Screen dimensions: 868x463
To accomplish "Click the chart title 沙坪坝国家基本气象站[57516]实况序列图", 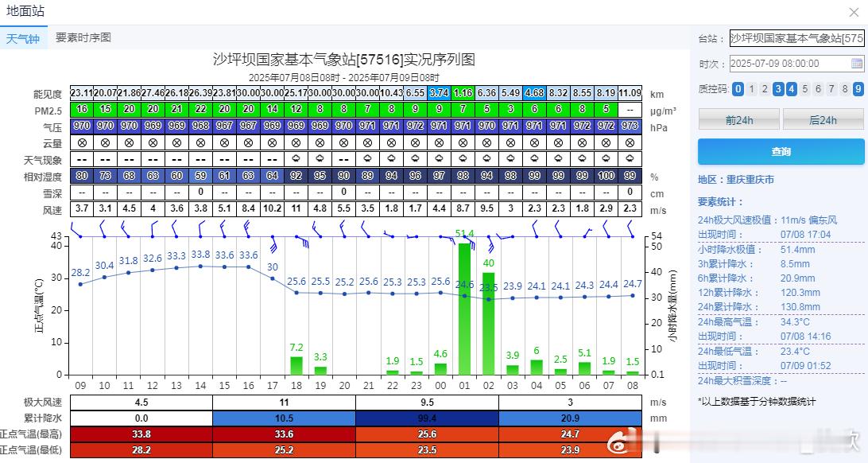I will click(343, 59).
